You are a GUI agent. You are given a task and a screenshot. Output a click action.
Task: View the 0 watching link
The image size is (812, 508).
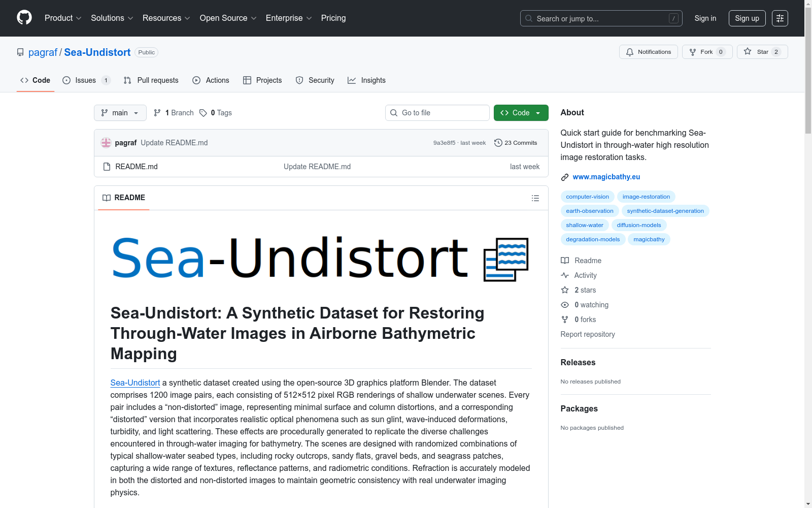tap(585, 305)
